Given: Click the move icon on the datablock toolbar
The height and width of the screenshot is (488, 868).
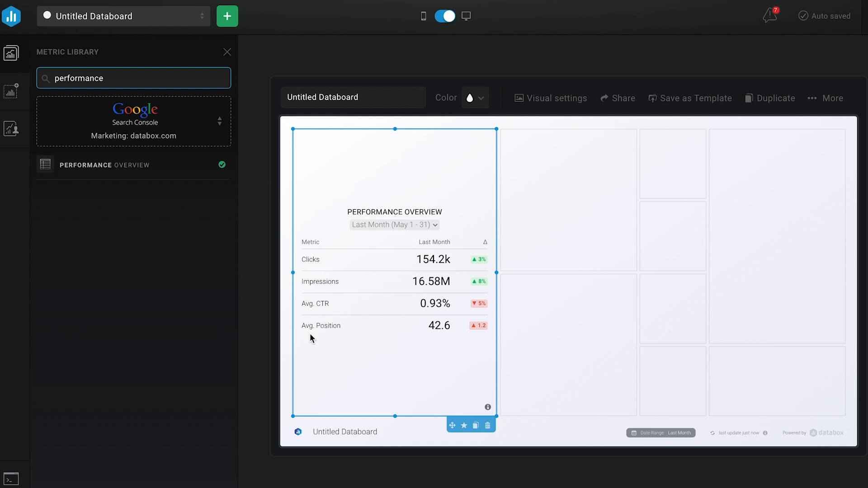Looking at the screenshot, I should 452,426.
